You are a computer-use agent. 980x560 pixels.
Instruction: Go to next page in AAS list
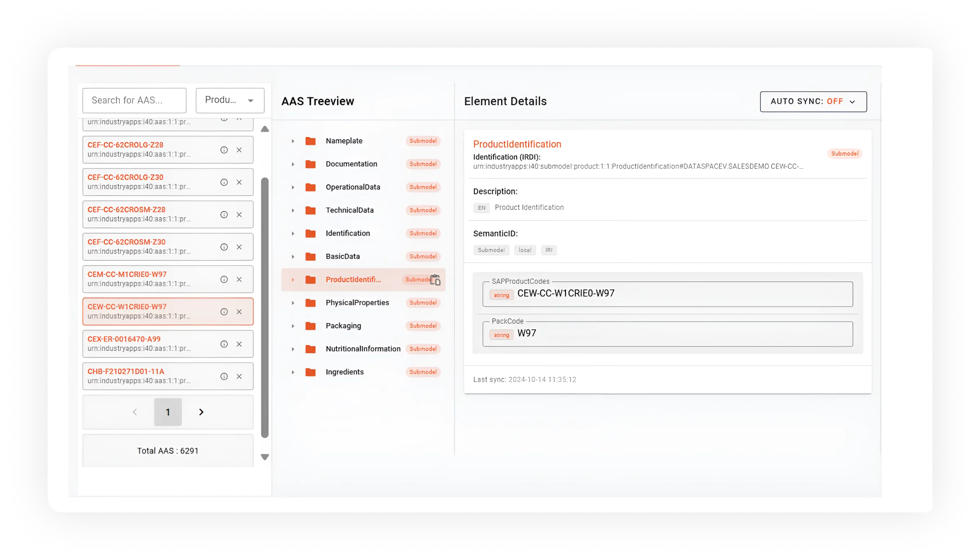201,412
